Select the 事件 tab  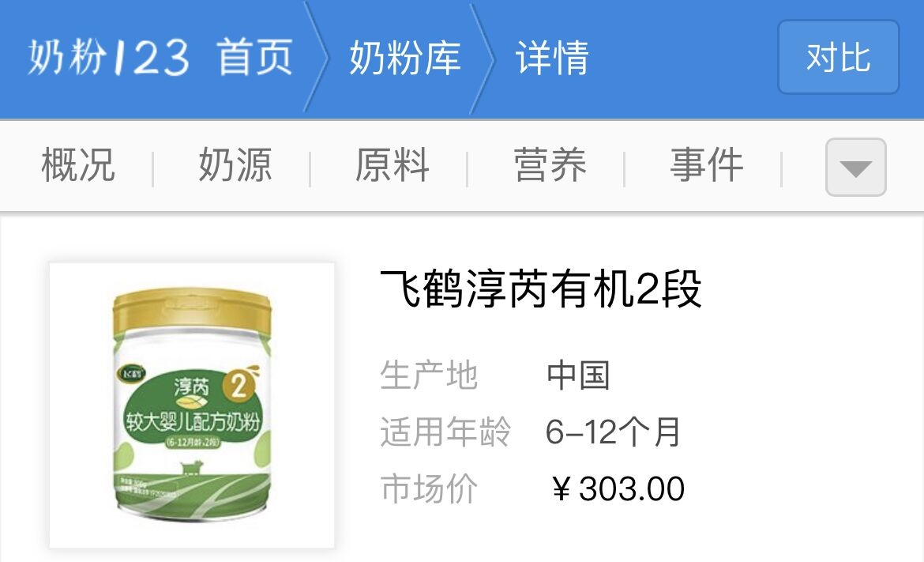click(x=707, y=165)
